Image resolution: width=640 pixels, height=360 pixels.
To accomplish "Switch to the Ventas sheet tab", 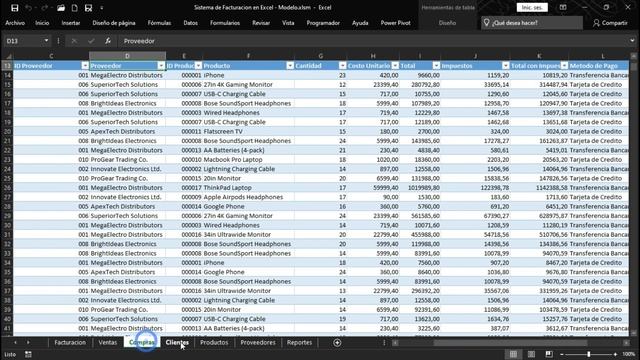I will (108, 342).
